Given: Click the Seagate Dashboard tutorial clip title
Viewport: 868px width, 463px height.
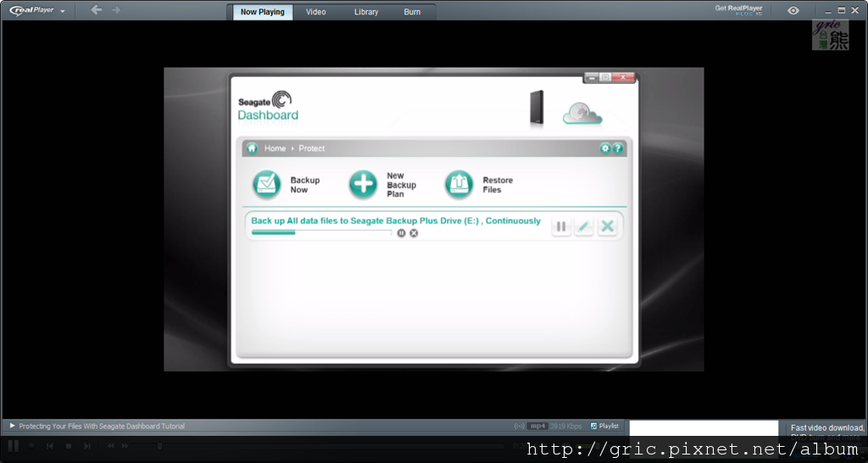Looking at the screenshot, I should [x=102, y=426].
